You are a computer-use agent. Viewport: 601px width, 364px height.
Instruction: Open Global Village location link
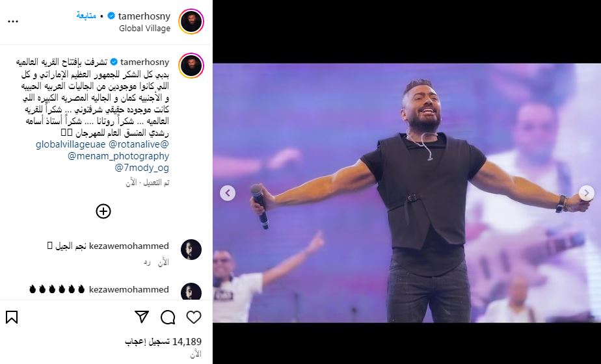144,29
